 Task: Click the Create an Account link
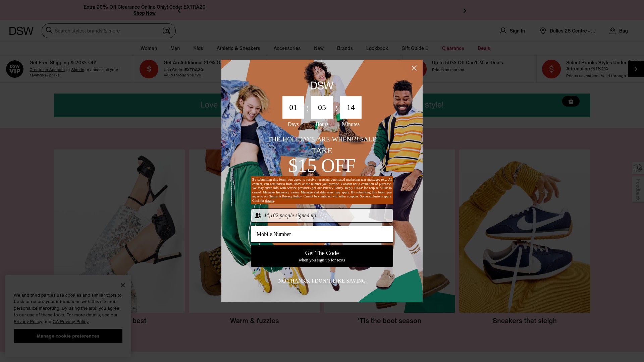[47, 70]
